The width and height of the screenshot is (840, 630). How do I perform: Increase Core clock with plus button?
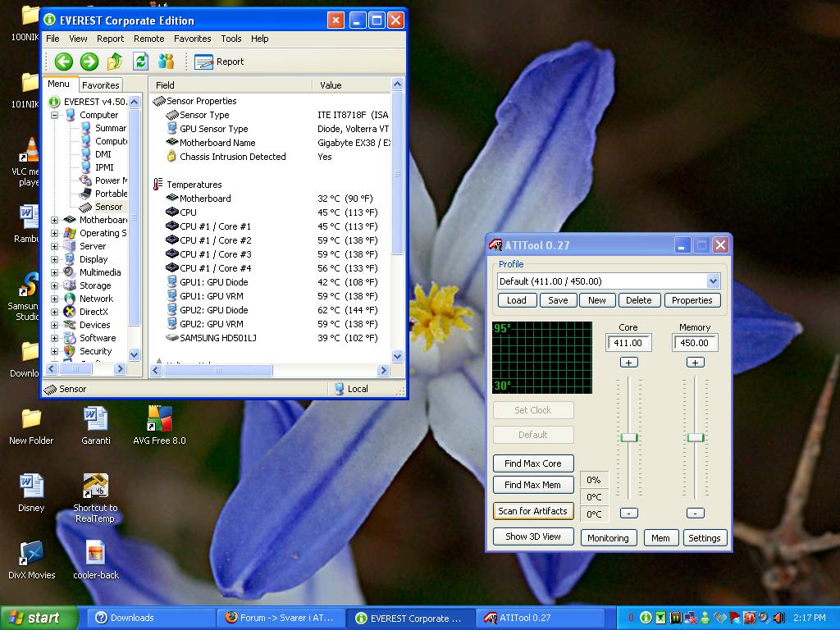click(629, 363)
